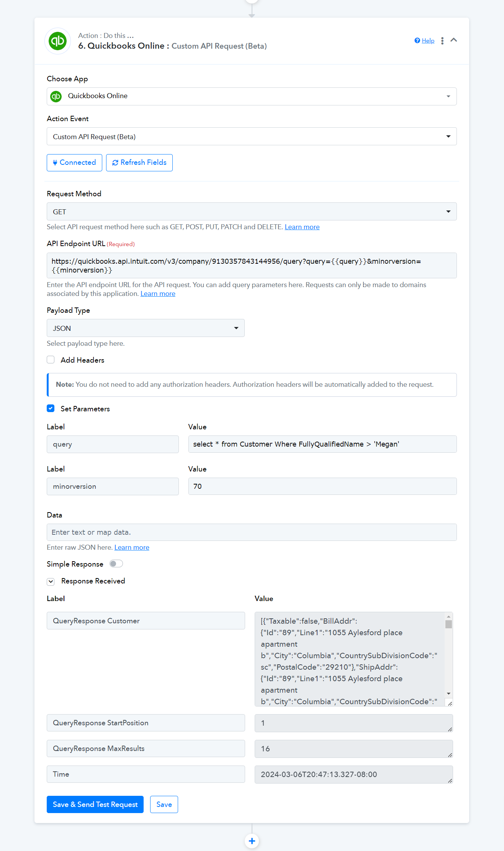Open the Request Method GET dropdown
504x851 pixels.
pyautogui.click(x=252, y=212)
